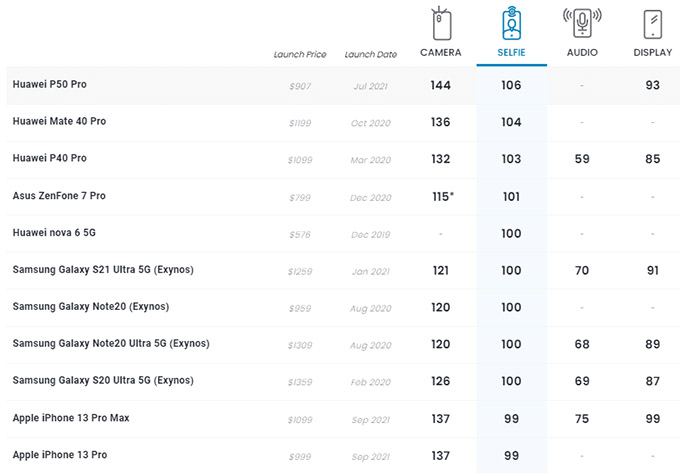
Task: Select Huawei nova 6 5G entry
Action: 54,233
